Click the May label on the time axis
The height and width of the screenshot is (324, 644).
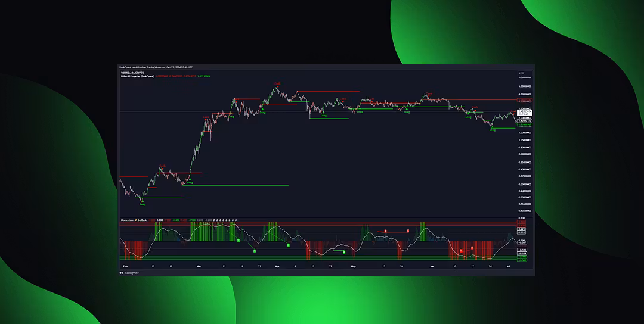(x=353, y=266)
